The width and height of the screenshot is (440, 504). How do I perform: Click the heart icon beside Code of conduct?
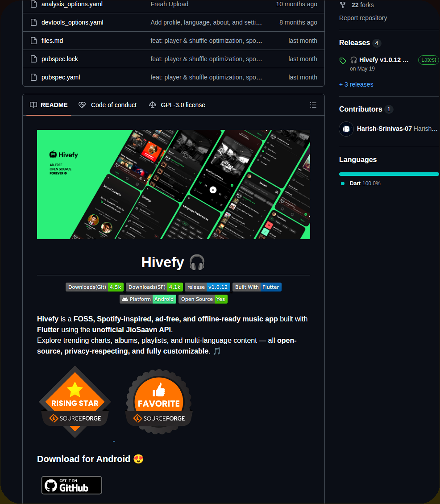pyautogui.click(x=82, y=105)
